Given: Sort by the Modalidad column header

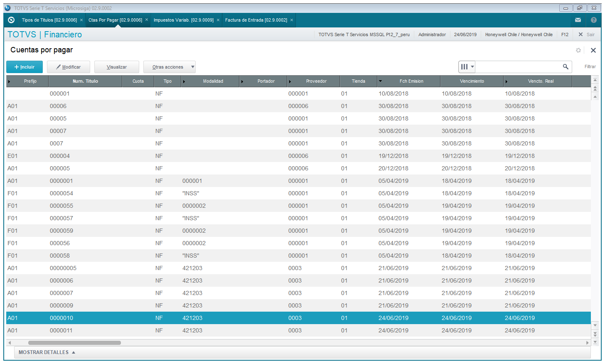Looking at the screenshot, I should point(210,81).
